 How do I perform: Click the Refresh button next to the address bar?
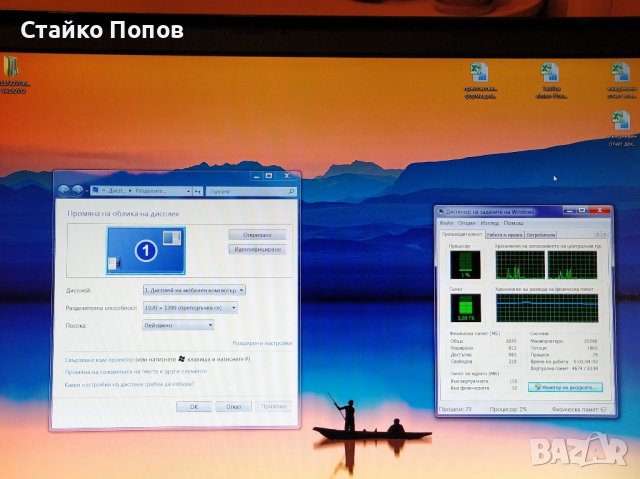point(198,191)
